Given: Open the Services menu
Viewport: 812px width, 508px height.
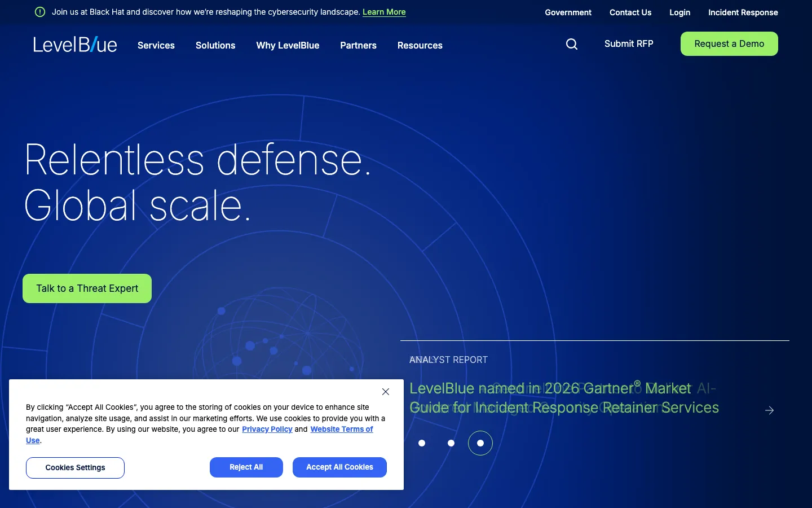Looking at the screenshot, I should coord(156,45).
